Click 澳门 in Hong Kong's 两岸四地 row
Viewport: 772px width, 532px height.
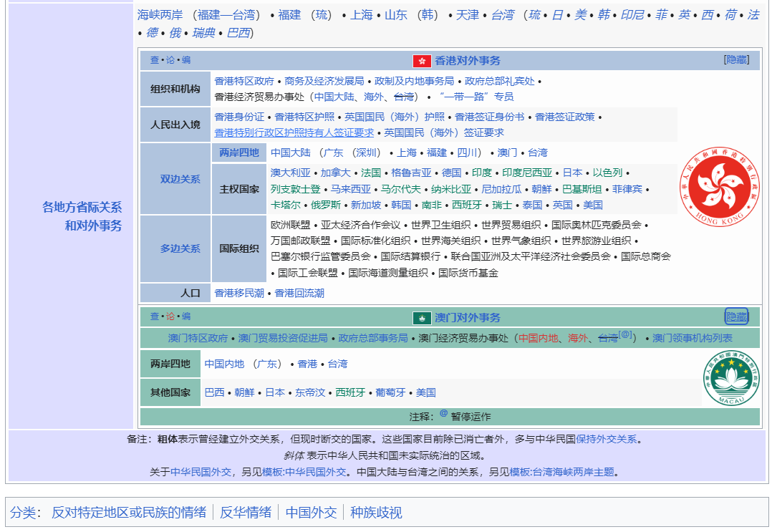pyautogui.click(x=507, y=153)
